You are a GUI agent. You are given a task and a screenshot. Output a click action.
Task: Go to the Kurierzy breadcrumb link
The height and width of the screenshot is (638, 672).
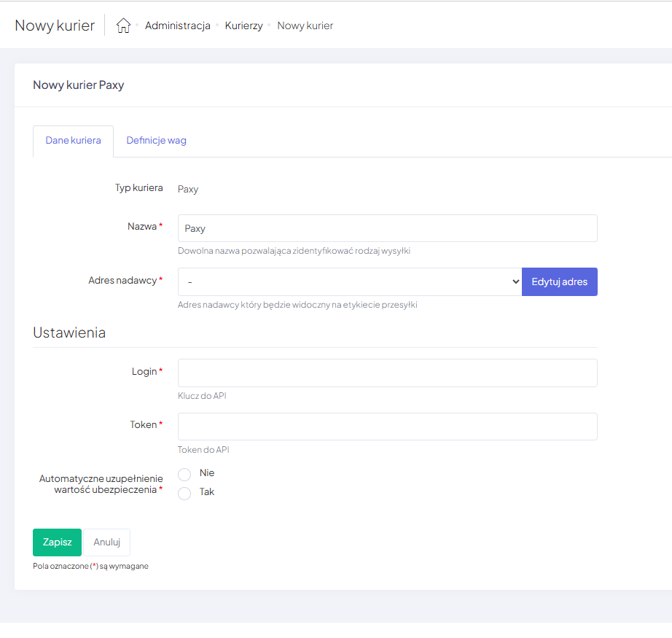pyautogui.click(x=243, y=26)
